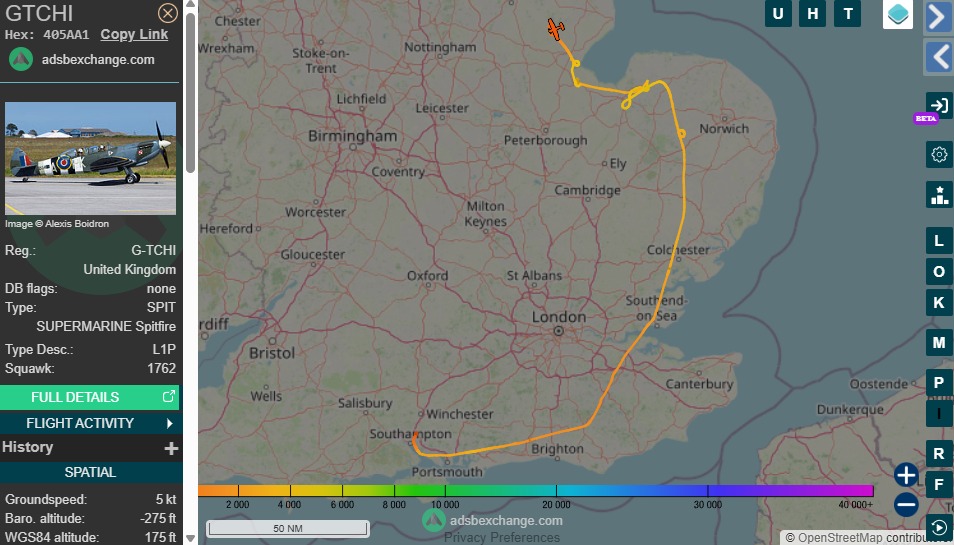The width and height of the screenshot is (954, 545).
Task: Open the SPATIAL section header
Action: coord(90,472)
